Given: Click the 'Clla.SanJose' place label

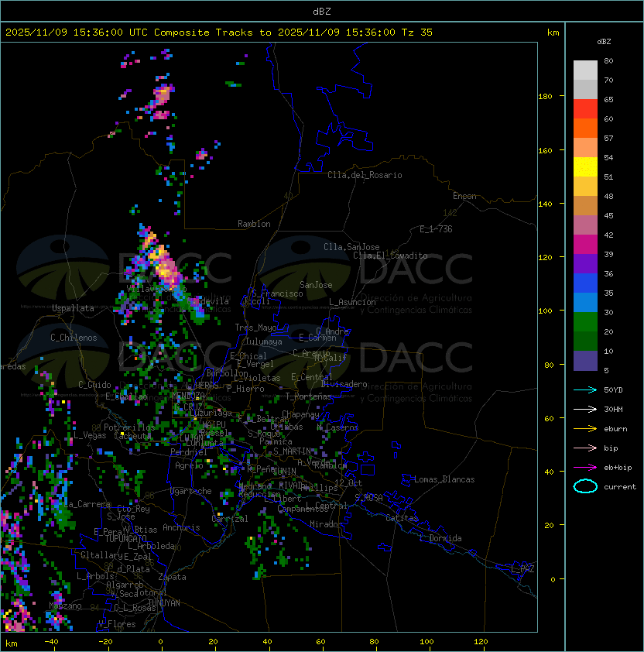Looking at the screenshot, I should pos(351,247).
